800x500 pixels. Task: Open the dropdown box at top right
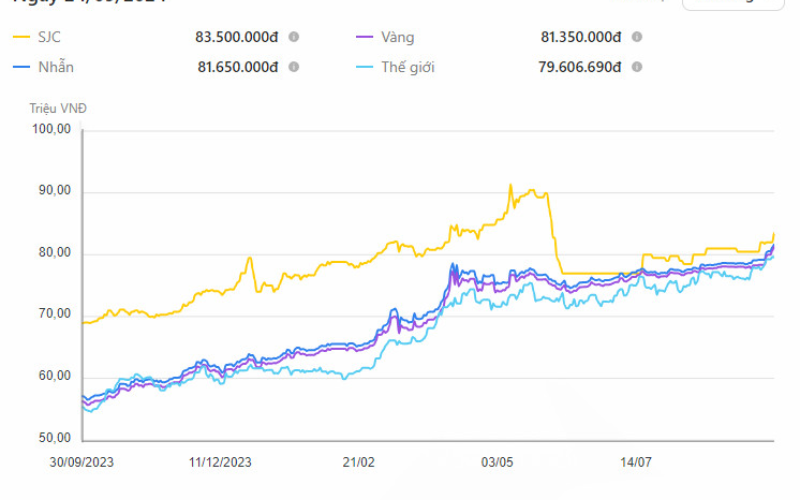[733, 4]
